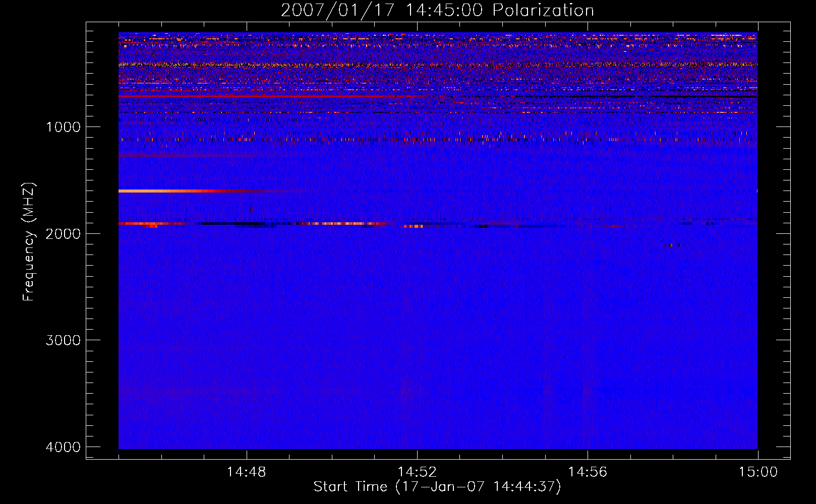Viewport: 816px width, 504px height.
Task: Click the 'Start Time (17-Jan-07 14:44:37)' label
Action: coord(437,487)
